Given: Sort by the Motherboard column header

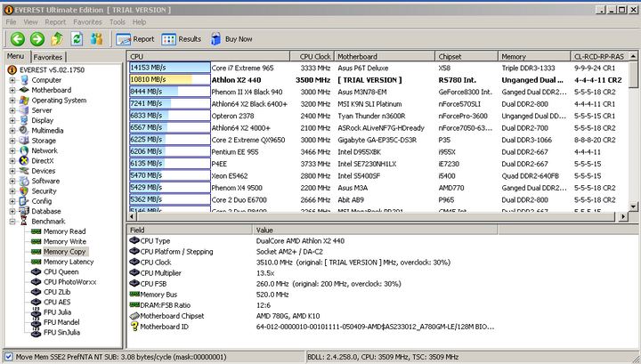Looking at the screenshot, I should coord(385,56).
